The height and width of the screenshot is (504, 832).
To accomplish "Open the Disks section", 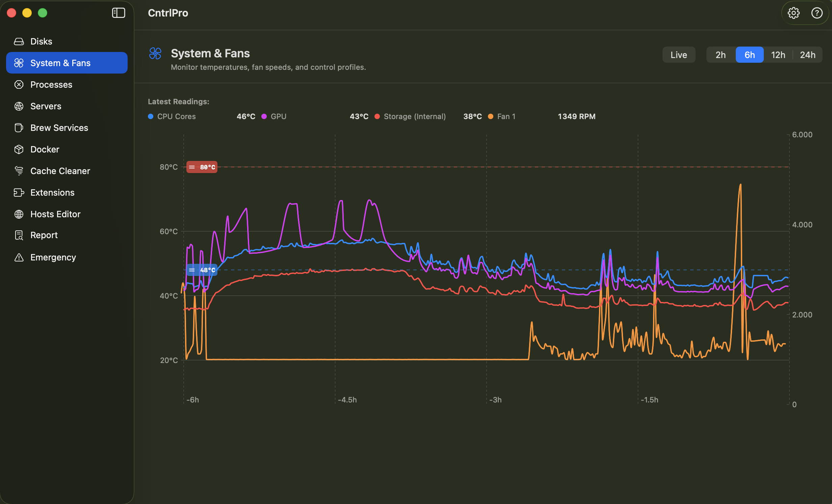I will click(x=67, y=41).
